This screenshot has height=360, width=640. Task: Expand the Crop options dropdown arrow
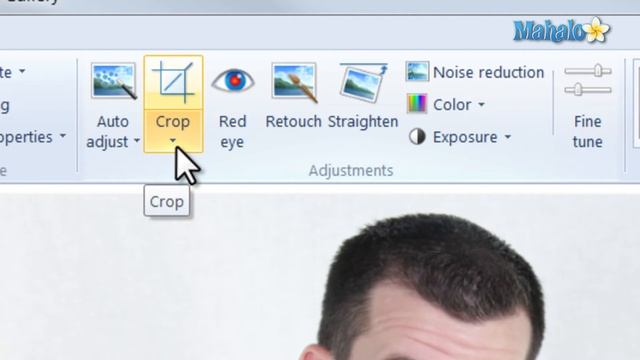pyautogui.click(x=173, y=141)
